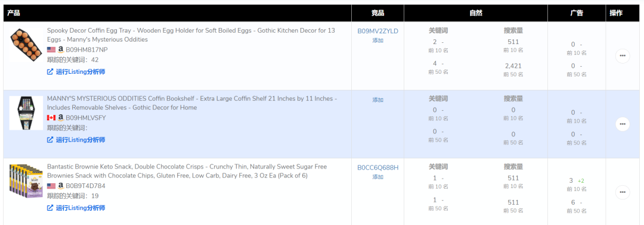Run Listing analyzer for Bantastic Brownie snack
The height and width of the screenshot is (225, 644).
click(x=80, y=208)
